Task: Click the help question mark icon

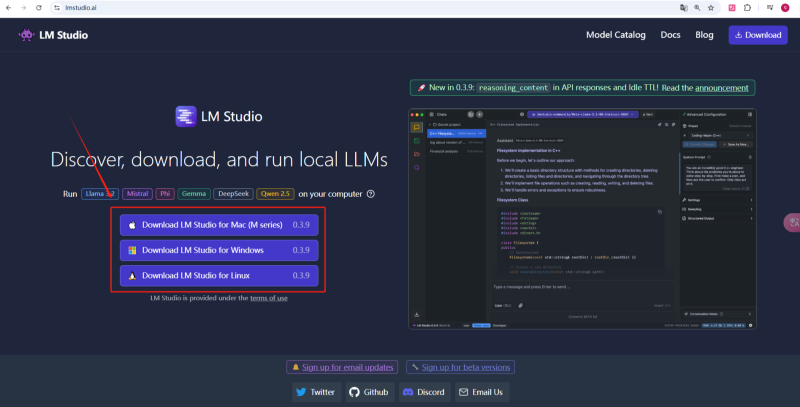Action: pyautogui.click(x=371, y=194)
